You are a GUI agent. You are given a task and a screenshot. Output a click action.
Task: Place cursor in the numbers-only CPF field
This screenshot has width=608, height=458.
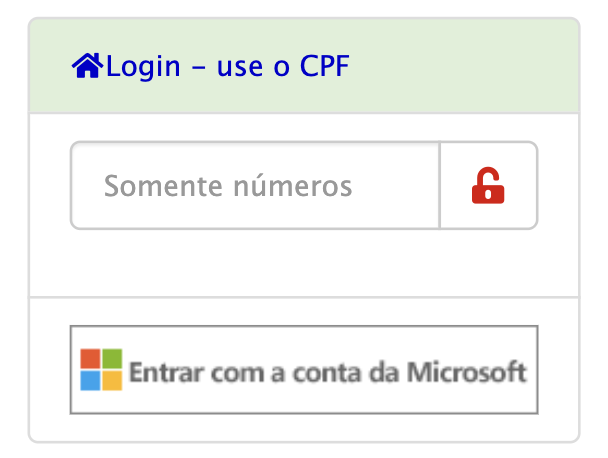(255, 186)
